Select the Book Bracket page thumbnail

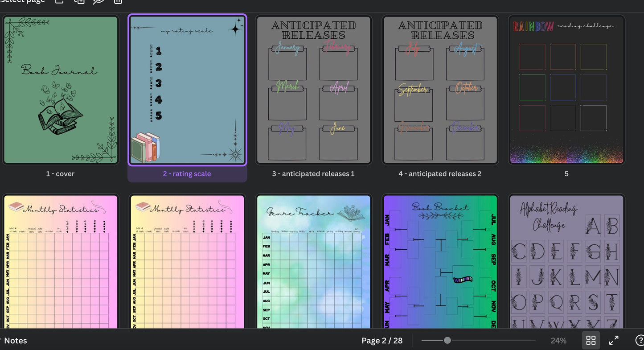pyautogui.click(x=440, y=262)
